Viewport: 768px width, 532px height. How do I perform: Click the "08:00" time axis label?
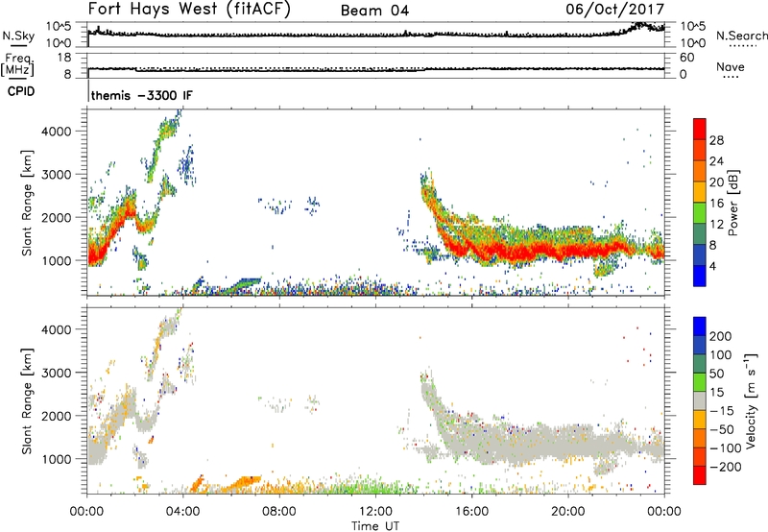(279, 512)
